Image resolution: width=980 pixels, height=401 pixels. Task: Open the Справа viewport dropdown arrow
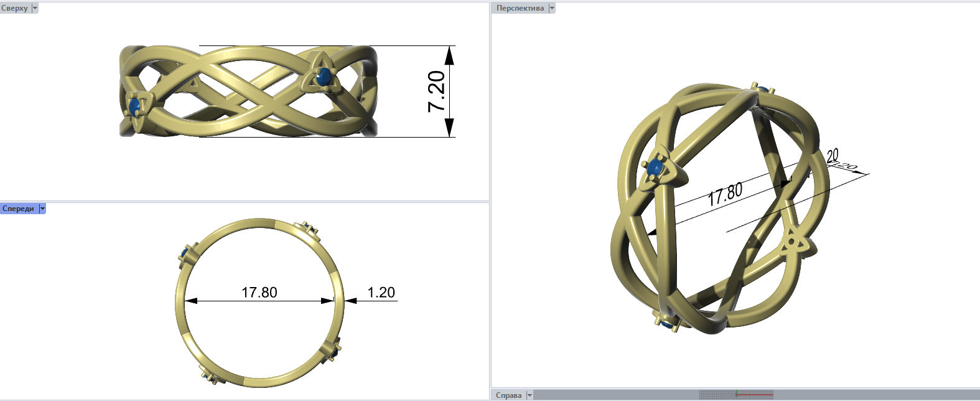(x=530, y=395)
